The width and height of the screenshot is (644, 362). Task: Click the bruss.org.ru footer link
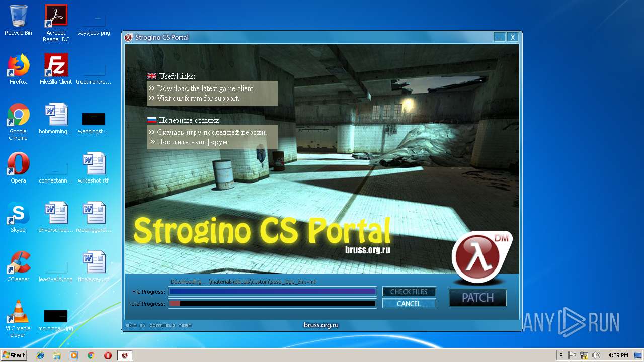click(321, 325)
